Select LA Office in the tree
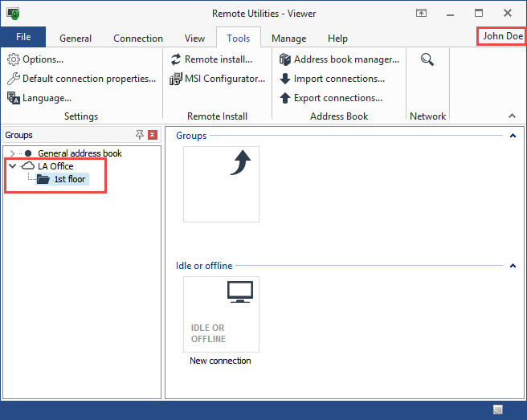This screenshot has width=527, height=420. (x=55, y=166)
